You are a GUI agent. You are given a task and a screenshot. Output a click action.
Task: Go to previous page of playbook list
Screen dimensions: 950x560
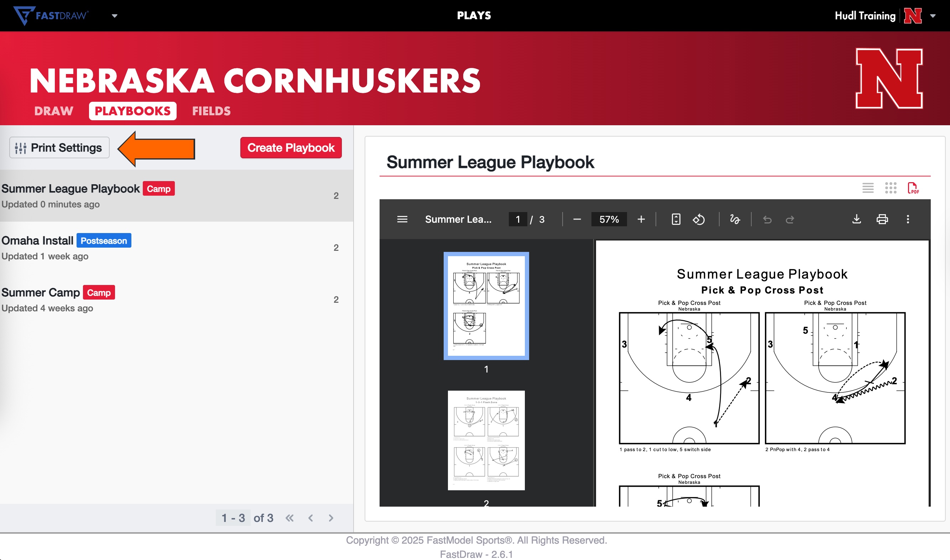pos(310,518)
